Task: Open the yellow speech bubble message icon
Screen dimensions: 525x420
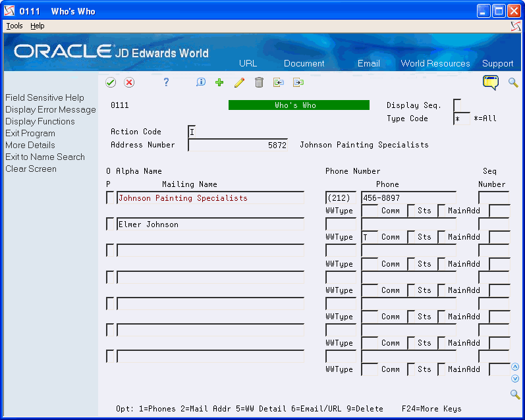Action: point(491,82)
